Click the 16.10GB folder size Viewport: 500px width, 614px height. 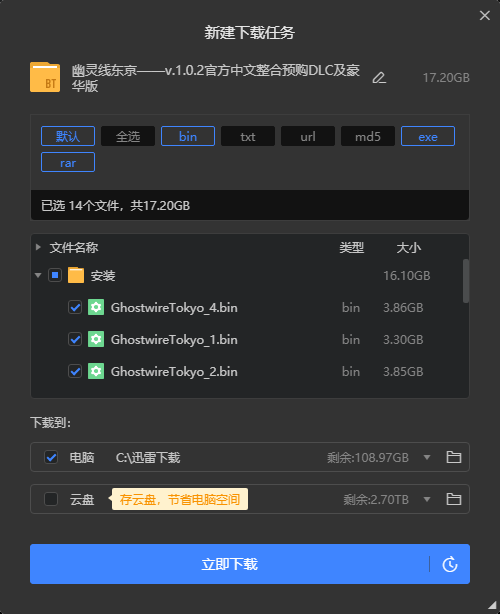point(406,276)
